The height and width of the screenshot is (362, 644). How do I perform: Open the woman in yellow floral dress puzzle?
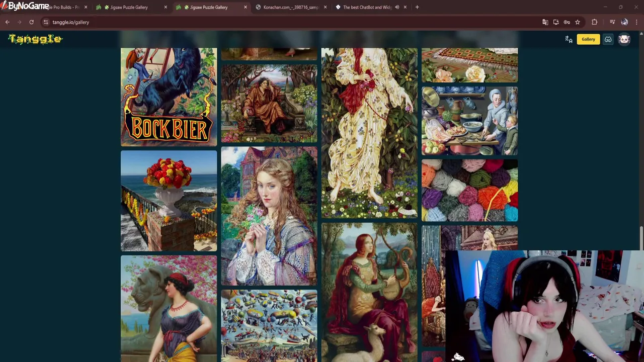[x=369, y=133]
